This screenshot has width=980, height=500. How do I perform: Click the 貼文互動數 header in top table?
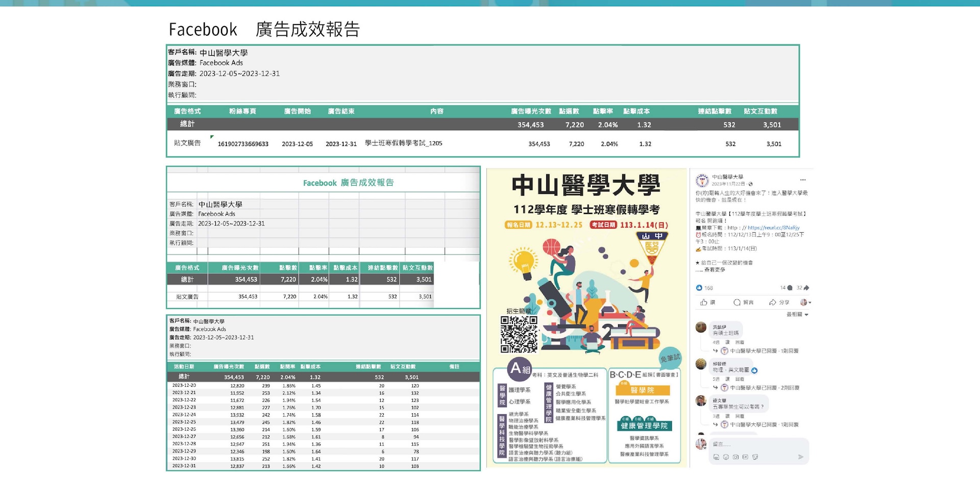(761, 111)
